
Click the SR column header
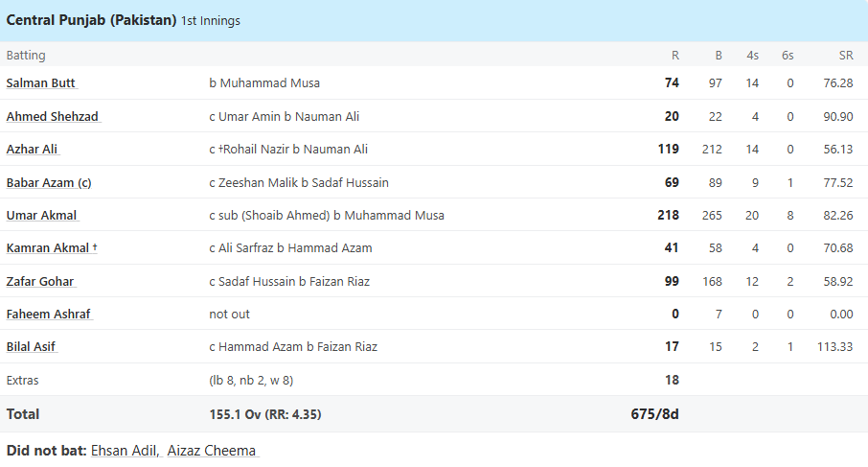point(845,56)
